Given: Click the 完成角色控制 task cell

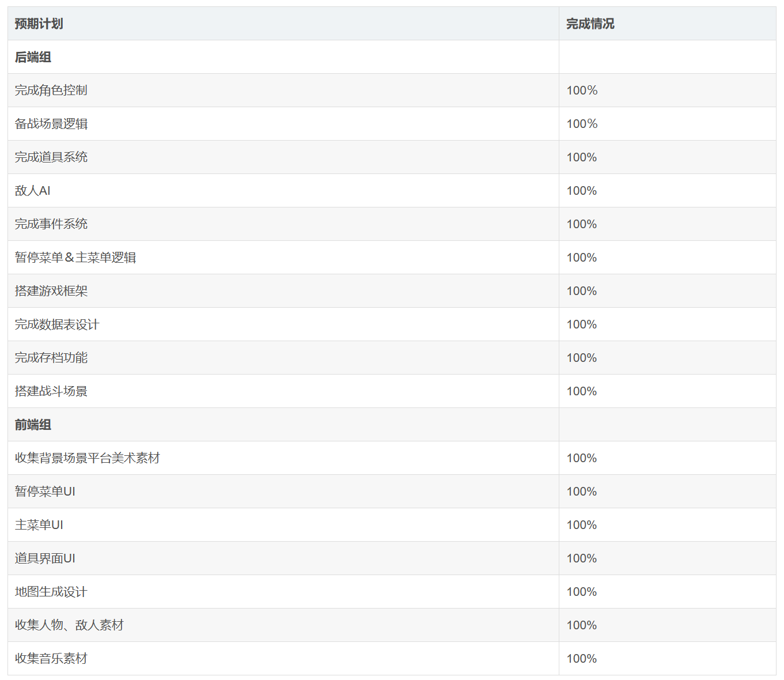Looking at the screenshot, I should click(x=51, y=90).
